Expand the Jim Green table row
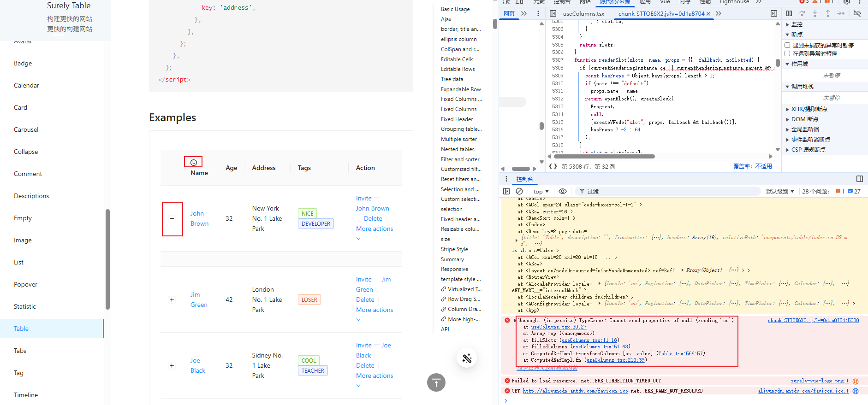Viewport: 868px width, 405px height. [x=172, y=300]
